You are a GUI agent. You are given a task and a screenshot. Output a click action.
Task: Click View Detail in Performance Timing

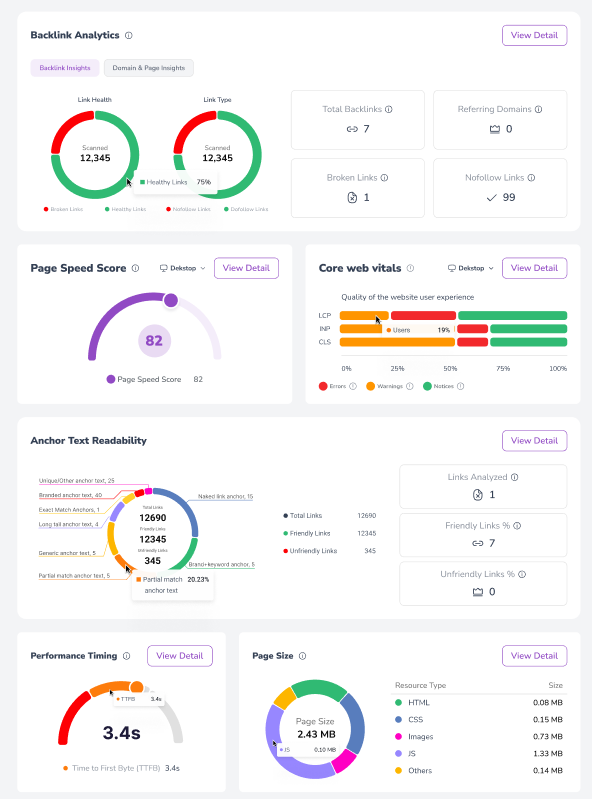[180, 656]
